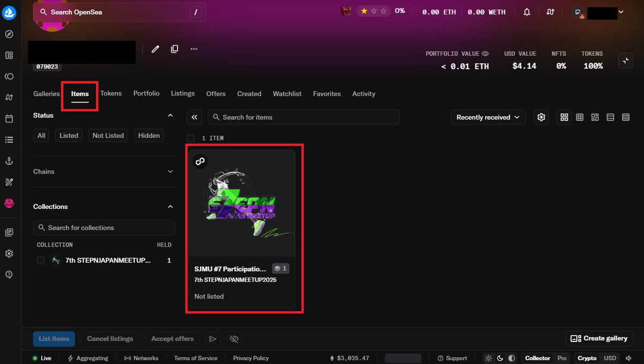Open the Galleries tab

[47, 93]
